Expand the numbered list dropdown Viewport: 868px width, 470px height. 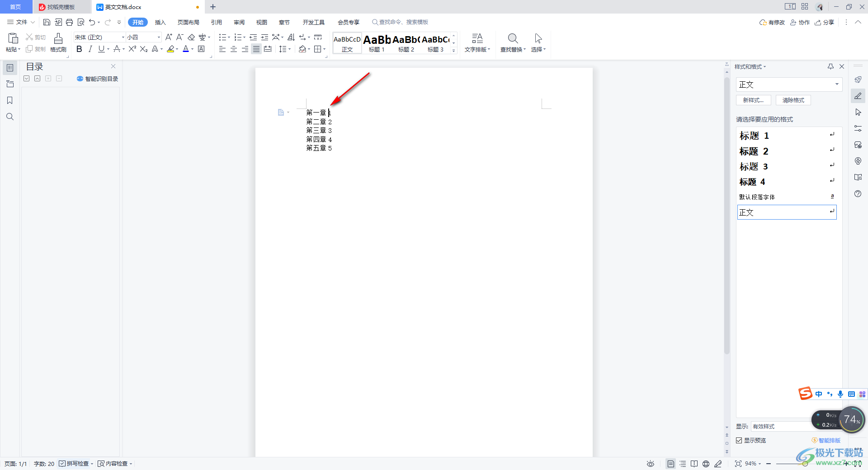245,37
